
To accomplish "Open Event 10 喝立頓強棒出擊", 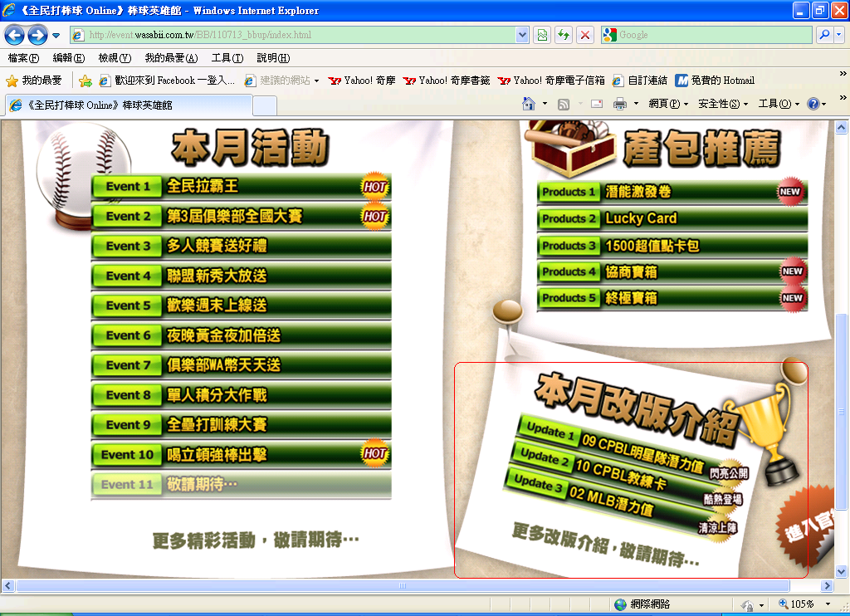I will point(242,454).
